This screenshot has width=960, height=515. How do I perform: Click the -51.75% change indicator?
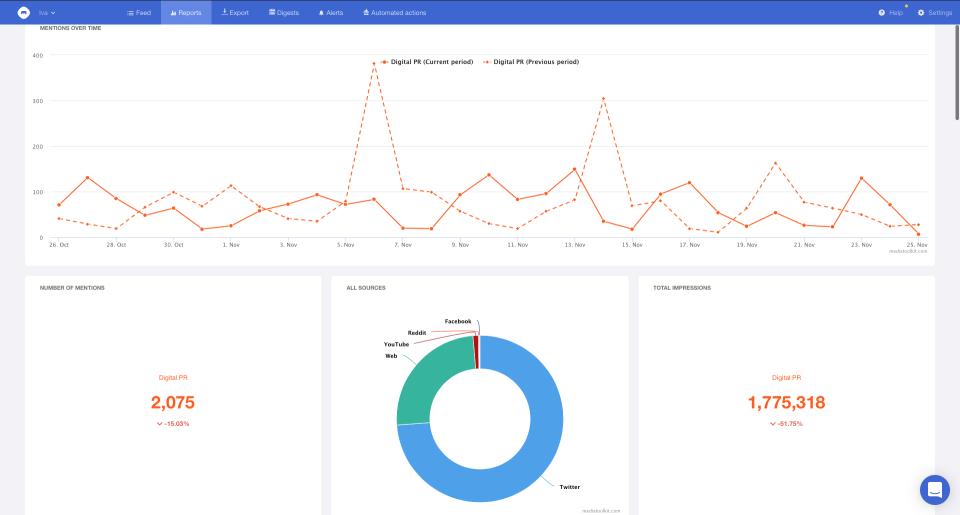pyautogui.click(x=786, y=424)
